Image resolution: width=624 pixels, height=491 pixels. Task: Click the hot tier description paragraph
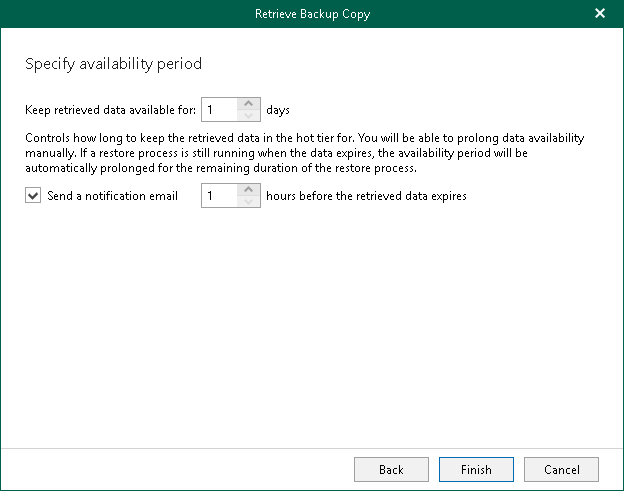[x=305, y=138]
